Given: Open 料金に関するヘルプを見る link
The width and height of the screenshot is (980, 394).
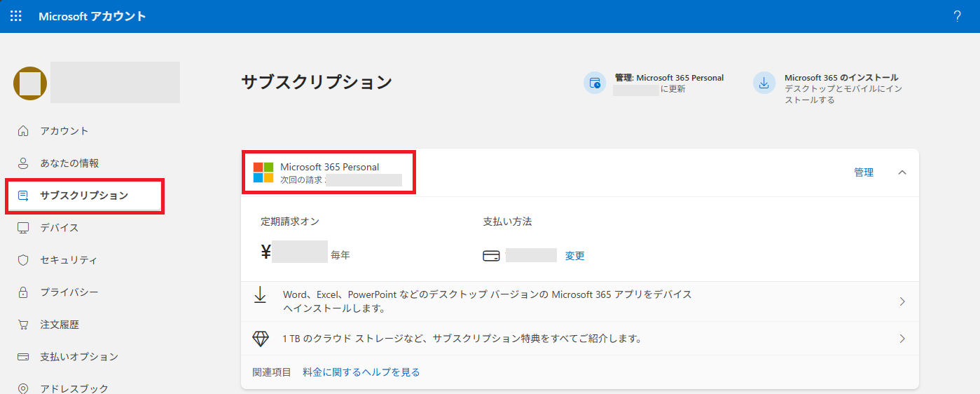Looking at the screenshot, I should tap(361, 372).
